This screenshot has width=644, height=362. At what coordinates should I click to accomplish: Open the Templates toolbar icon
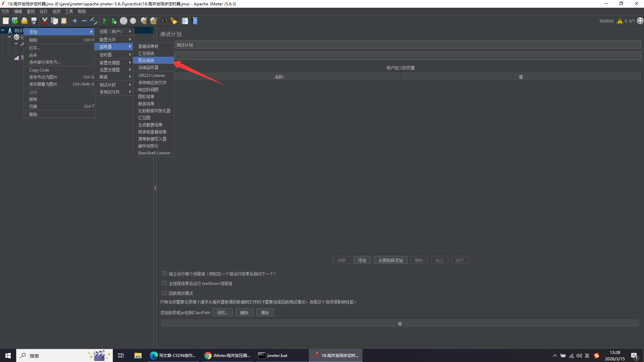(x=15, y=21)
